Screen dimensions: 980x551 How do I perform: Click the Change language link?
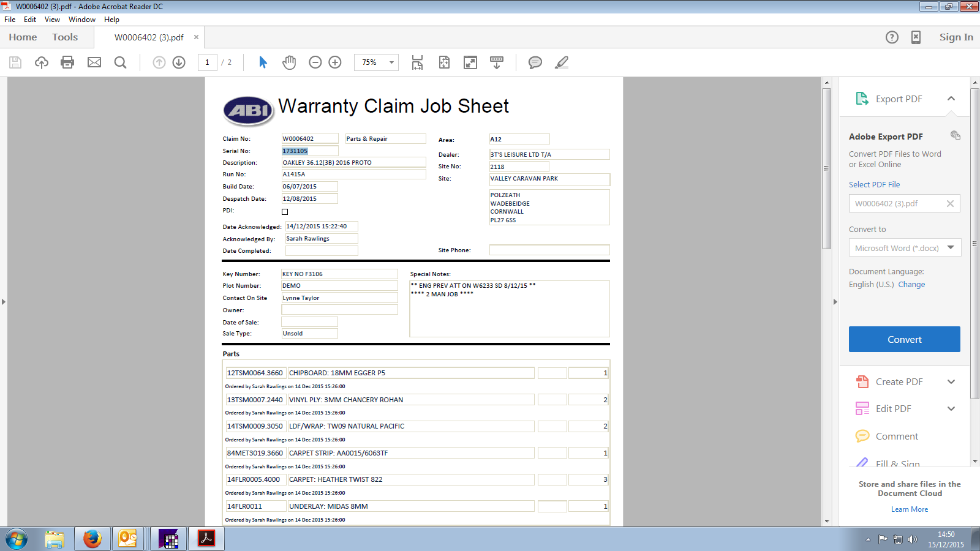[911, 285]
